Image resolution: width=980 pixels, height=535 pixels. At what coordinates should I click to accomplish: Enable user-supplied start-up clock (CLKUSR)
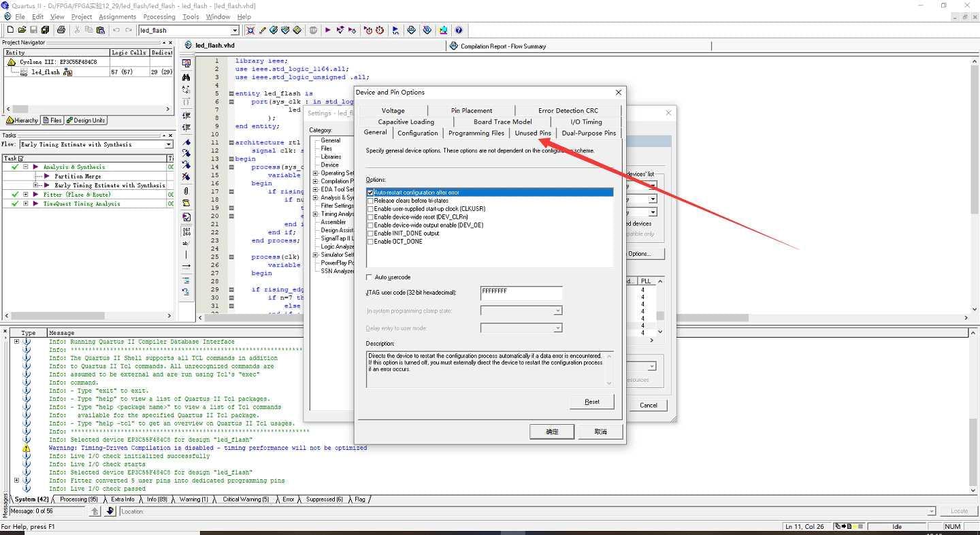370,209
